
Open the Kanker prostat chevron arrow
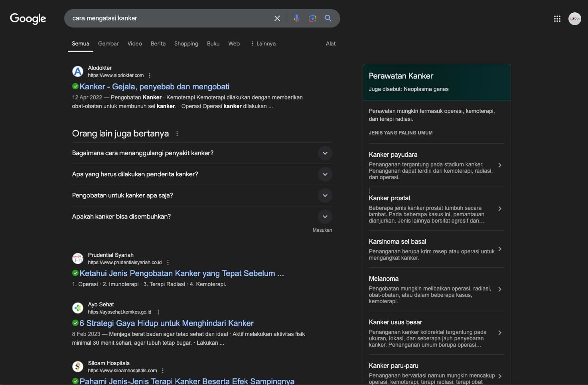tap(500, 209)
